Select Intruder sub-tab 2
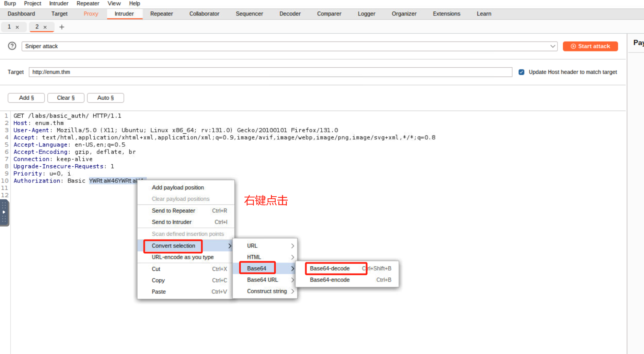 coord(37,27)
